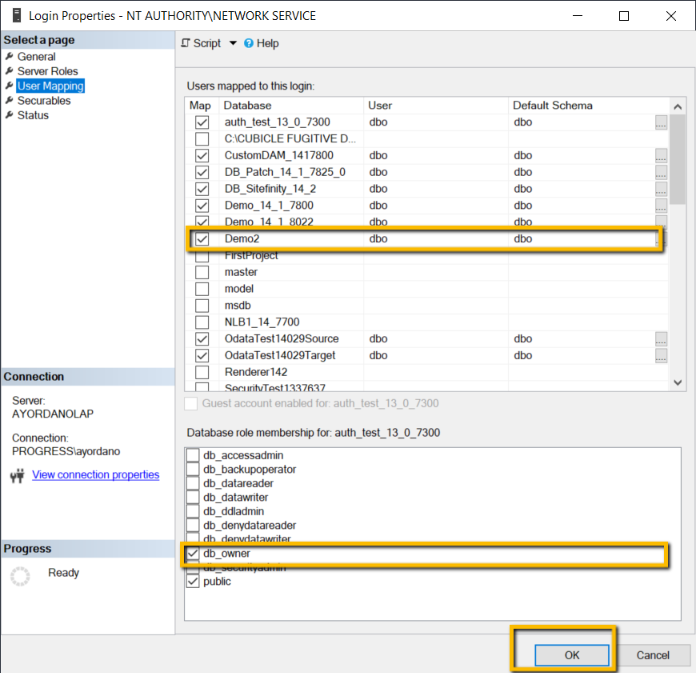
Task: Check map for Renderer142
Action: click(202, 372)
